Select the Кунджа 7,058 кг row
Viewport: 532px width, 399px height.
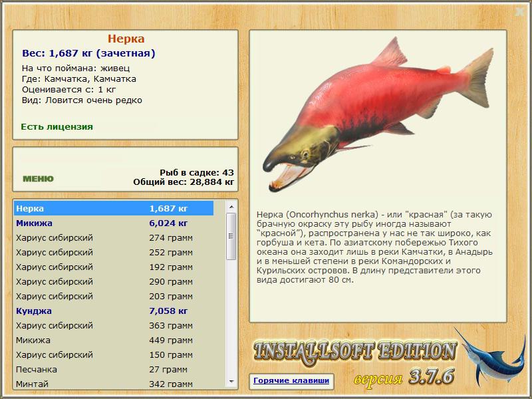[x=114, y=311]
